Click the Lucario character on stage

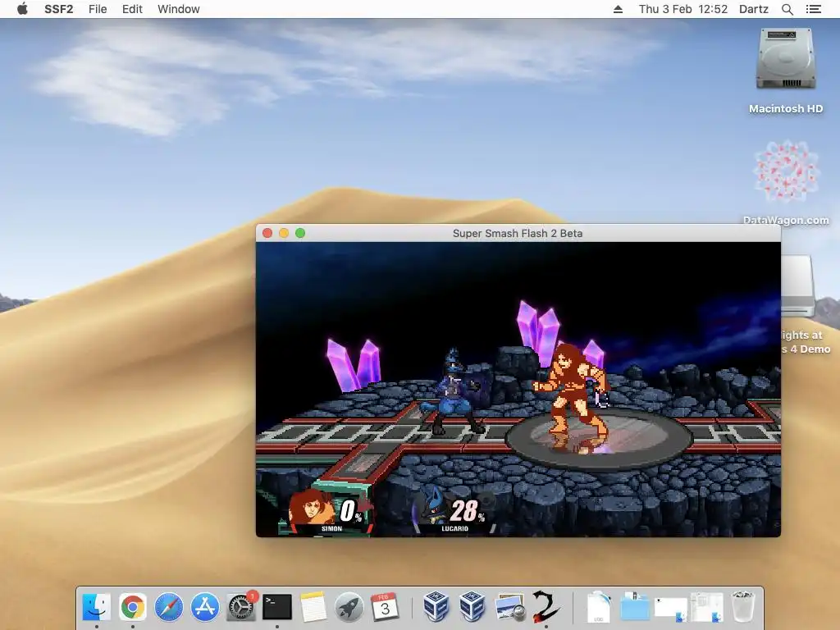[x=453, y=391]
